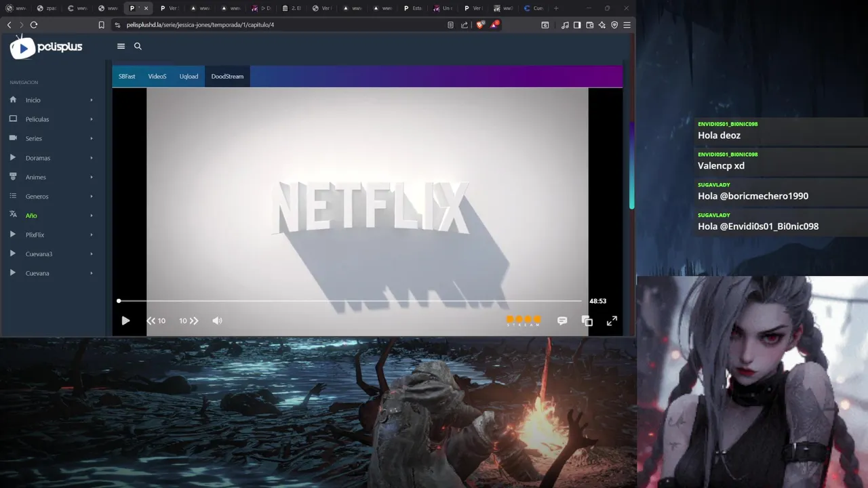Skip forward 10 seconds in the video
This screenshot has width=868, height=488.
(x=189, y=321)
